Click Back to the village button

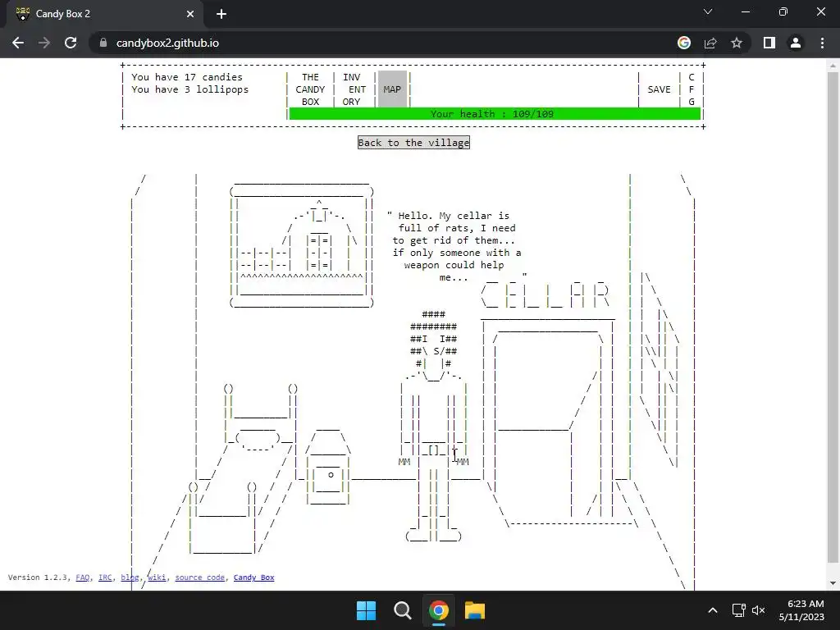point(413,143)
